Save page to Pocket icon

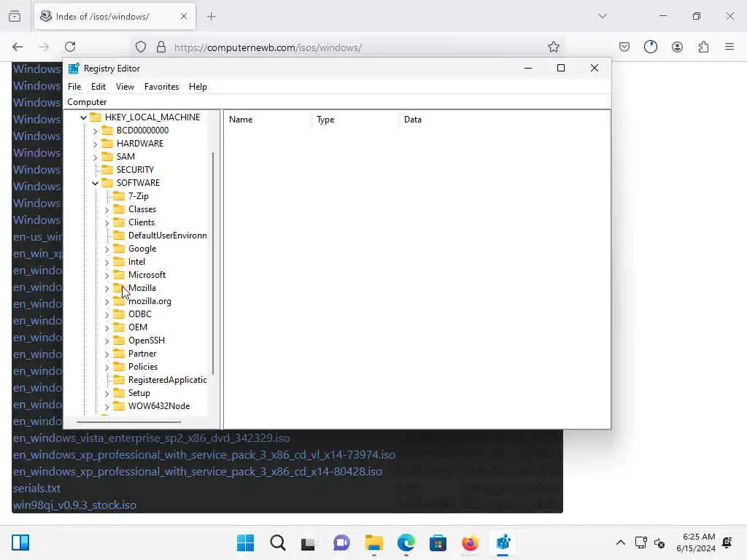click(624, 47)
